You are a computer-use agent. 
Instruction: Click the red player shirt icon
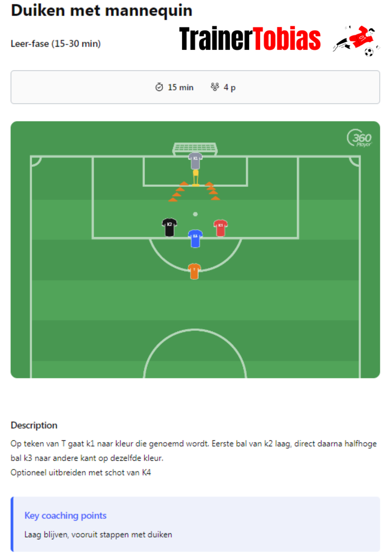[x=220, y=228]
